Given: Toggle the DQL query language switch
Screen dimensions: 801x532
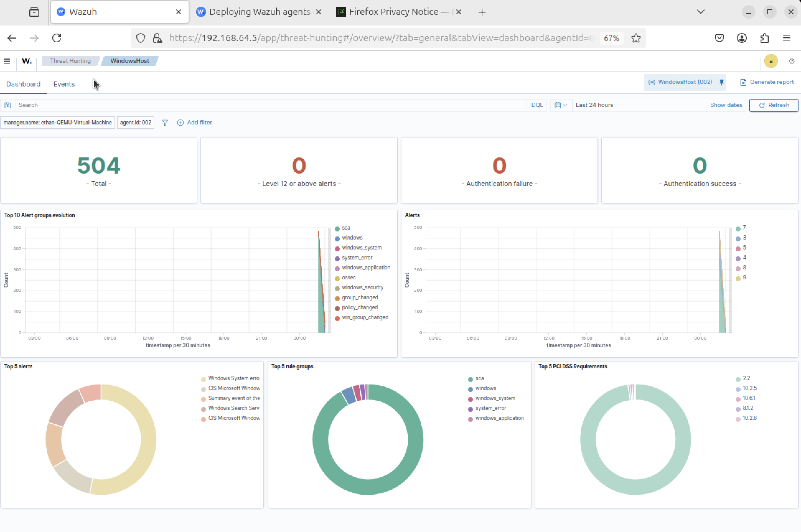Looking at the screenshot, I should pos(537,105).
